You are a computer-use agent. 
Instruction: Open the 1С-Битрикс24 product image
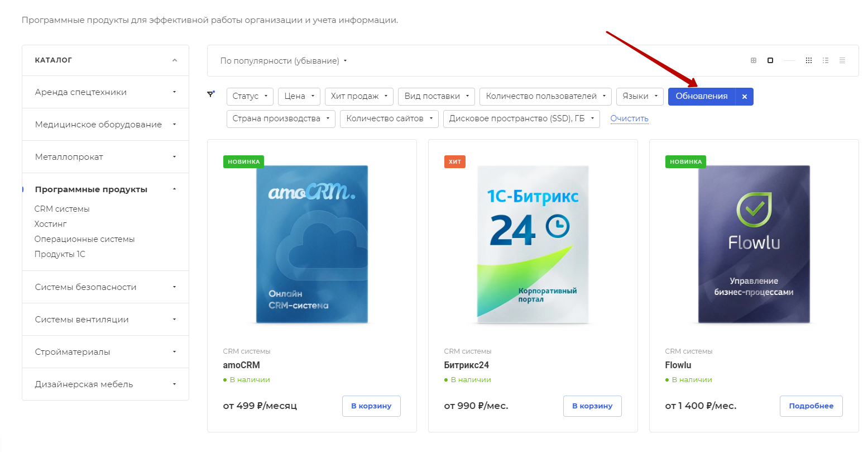(x=533, y=244)
